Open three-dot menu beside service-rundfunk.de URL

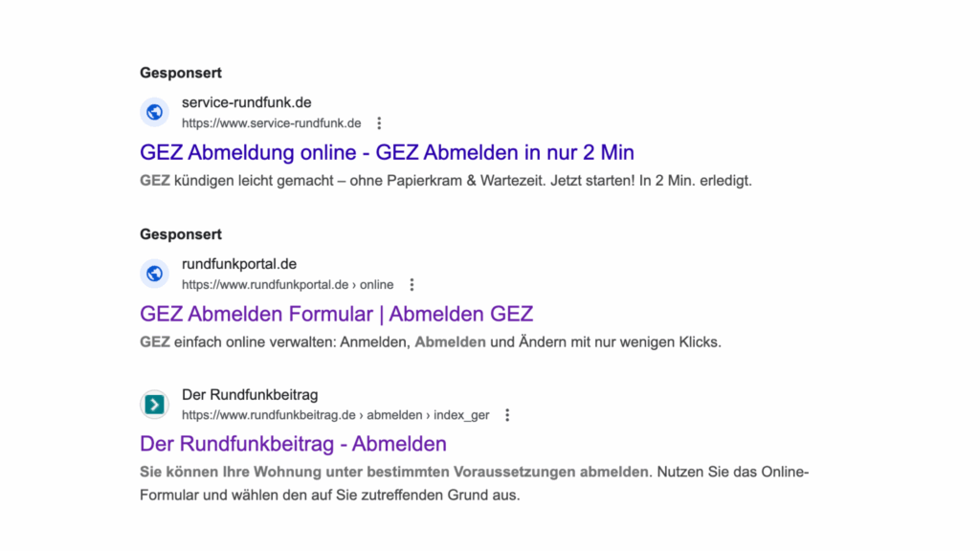click(x=379, y=123)
